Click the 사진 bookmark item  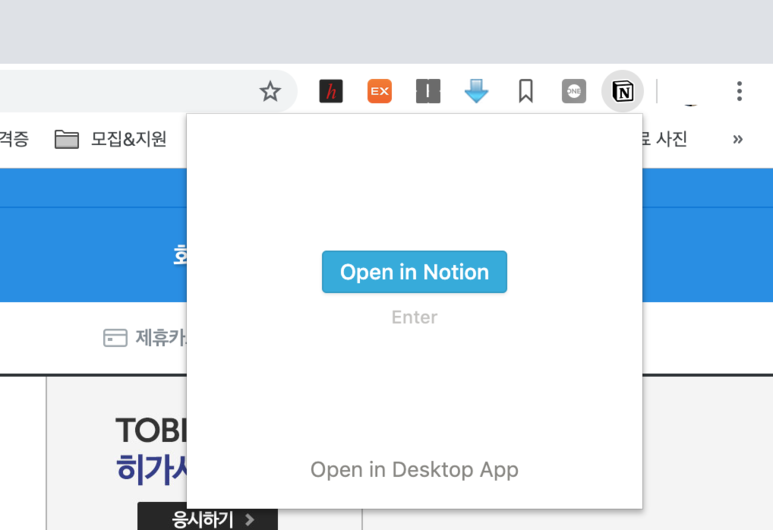[664, 139]
